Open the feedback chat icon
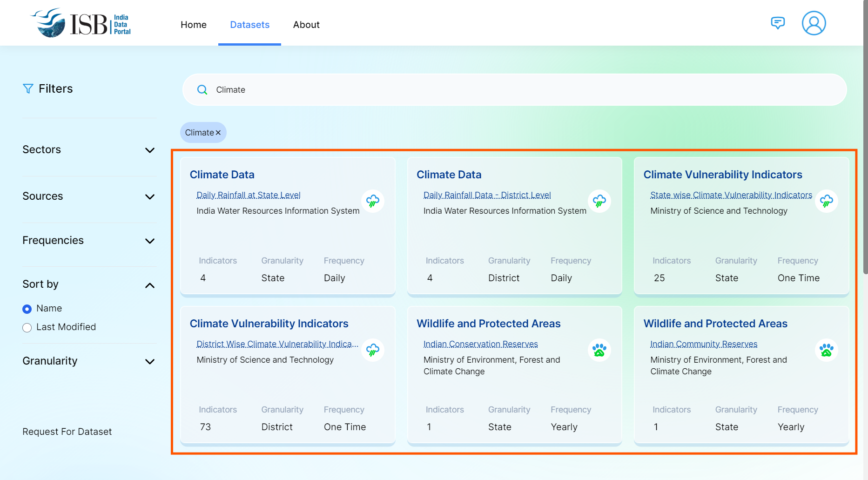This screenshot has width=868, height=480. tap(778, 23)
